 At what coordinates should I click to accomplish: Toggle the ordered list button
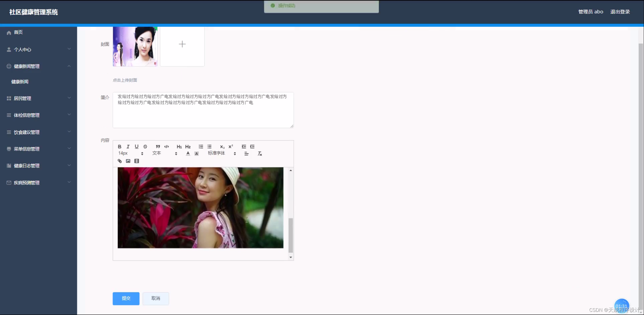pos(201,147)
